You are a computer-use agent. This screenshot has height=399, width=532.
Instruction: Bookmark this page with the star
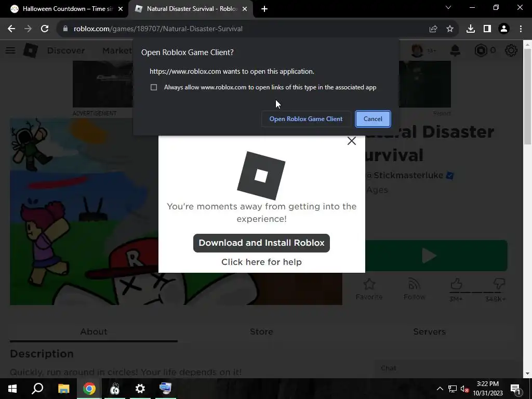pos(450,29)
